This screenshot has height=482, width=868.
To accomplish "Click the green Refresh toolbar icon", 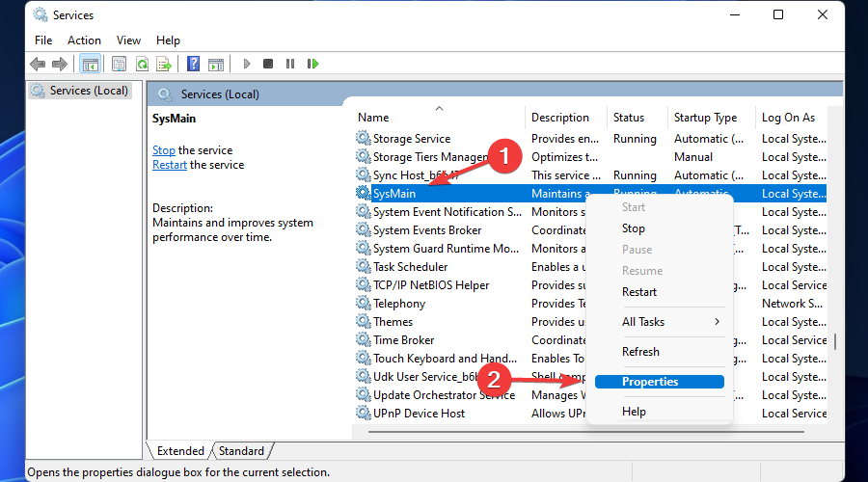I will [x=143, y=65].
